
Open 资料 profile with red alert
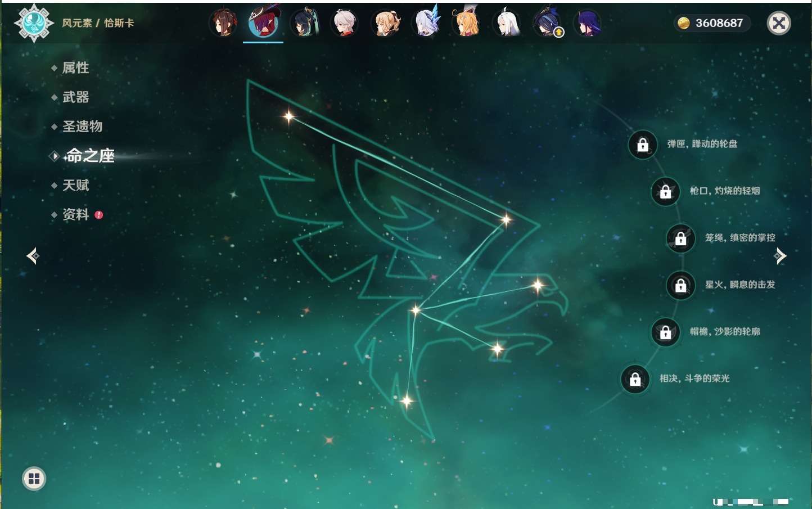(x=75, y=215)
